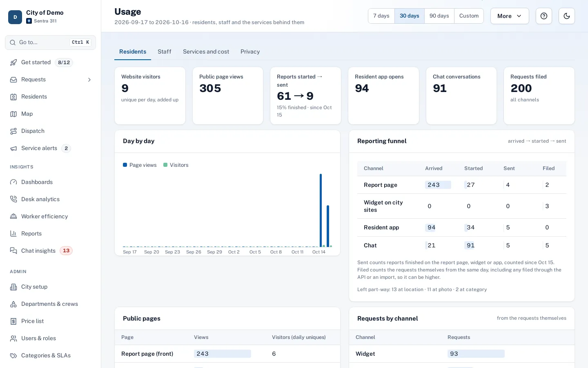Click the Requests filed card
Image resolution: width=588 pixels, height=368 pixels.
(x=539, y=96)
